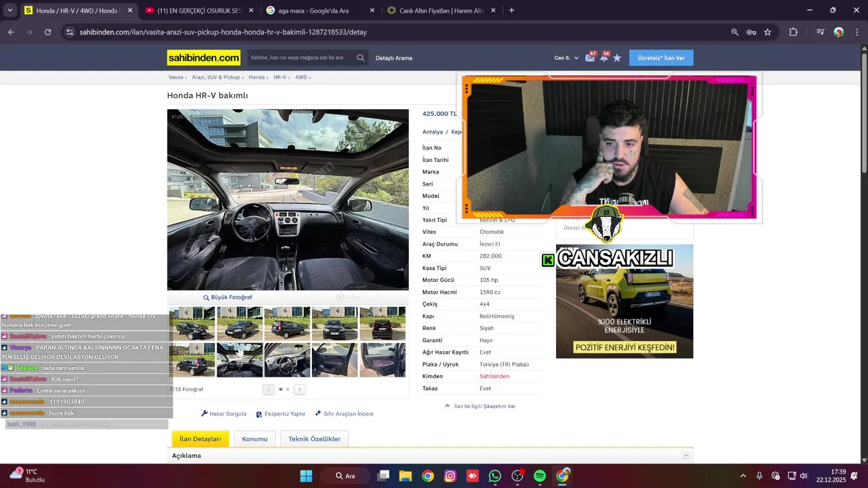Open WhatsApp from taskbar

coord(495,476)
